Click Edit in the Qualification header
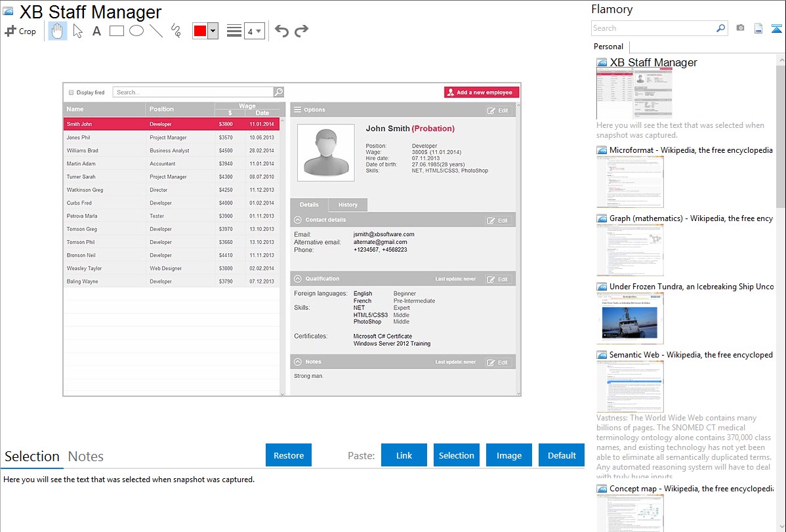 498,279
